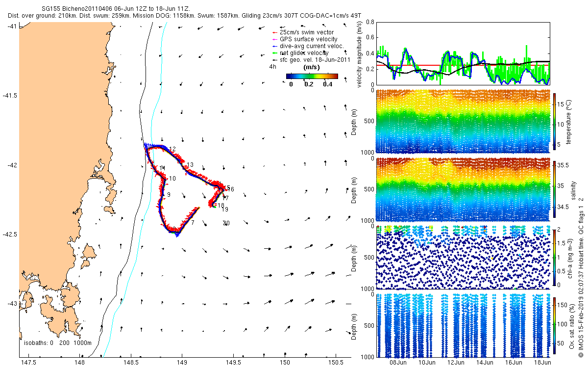This screenshot has height=368, width=588.
Task: Click the red 25cm/s swim vector legend marker
Action: 274,32
